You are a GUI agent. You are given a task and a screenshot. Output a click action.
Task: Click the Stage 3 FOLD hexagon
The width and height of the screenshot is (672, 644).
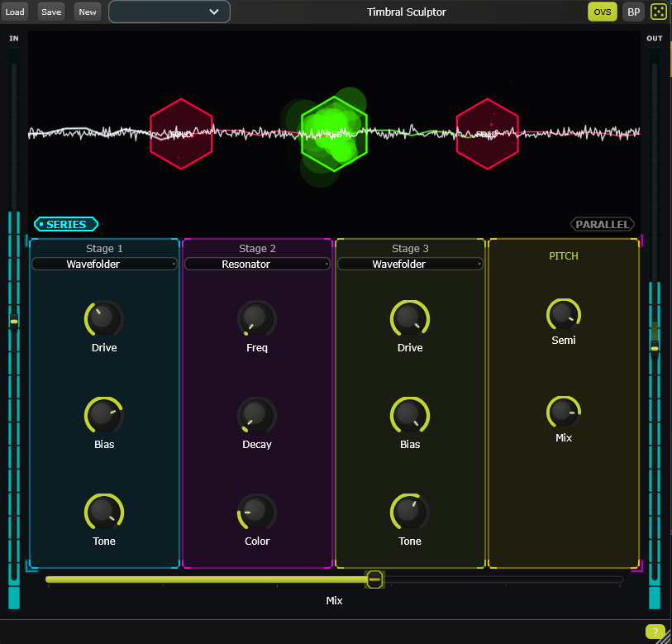[x=487, y=133]
